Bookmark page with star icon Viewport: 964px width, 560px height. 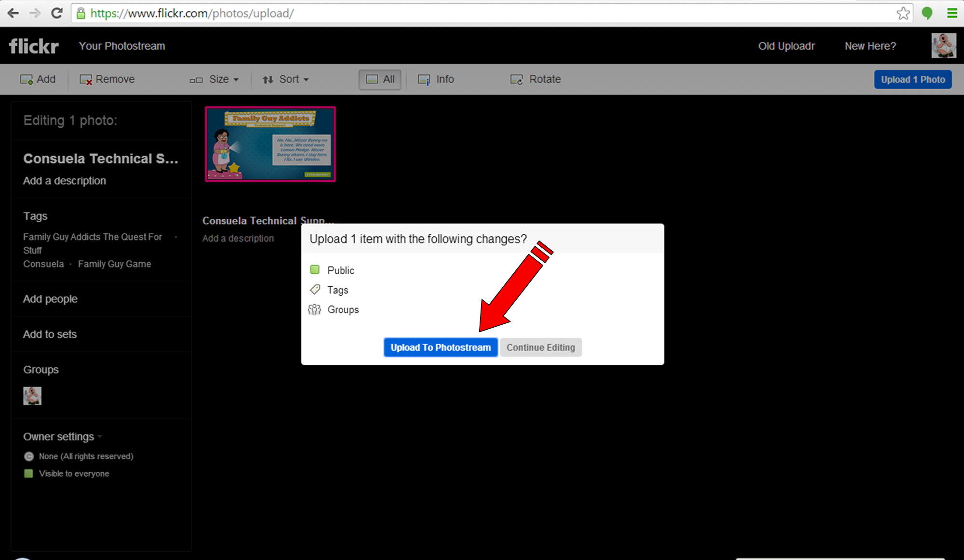pyautogui.click(x=903, y=13)
